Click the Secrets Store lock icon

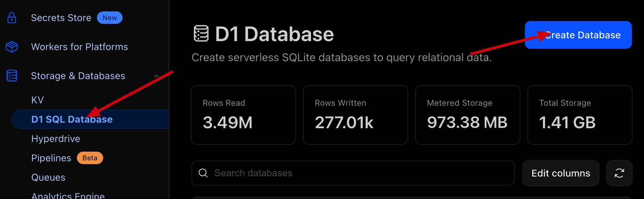12,18
